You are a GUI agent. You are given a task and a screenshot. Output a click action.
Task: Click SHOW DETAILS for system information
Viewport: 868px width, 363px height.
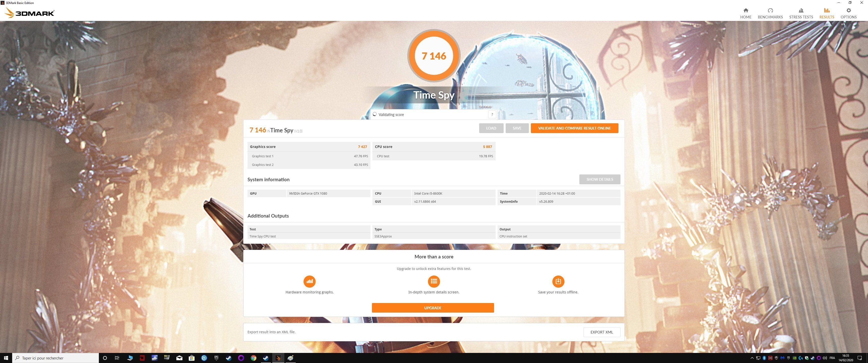click(600, 179)
